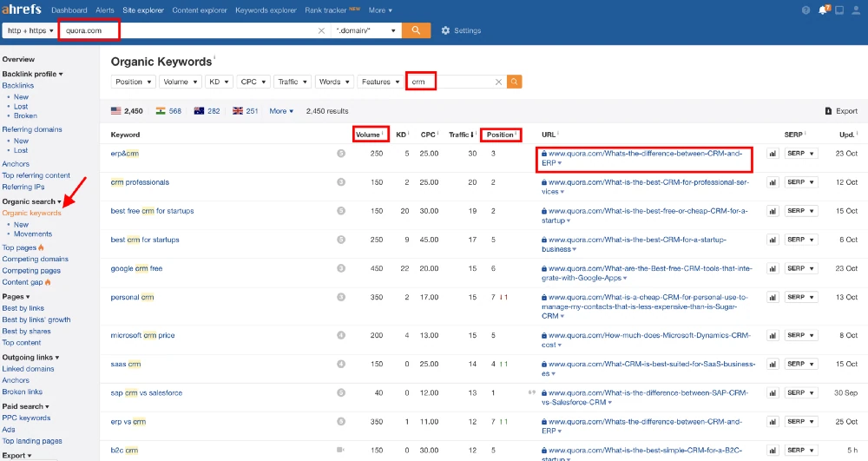Open PPC keywords in the sidebar
The height and width of the screenshot is (461, 868).
26,418
